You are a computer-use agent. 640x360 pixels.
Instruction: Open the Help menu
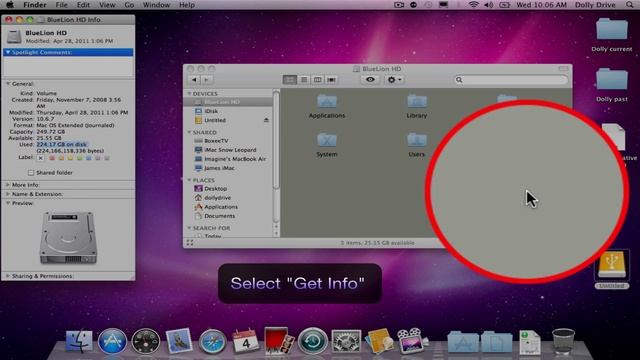click(x=187, y=5)
